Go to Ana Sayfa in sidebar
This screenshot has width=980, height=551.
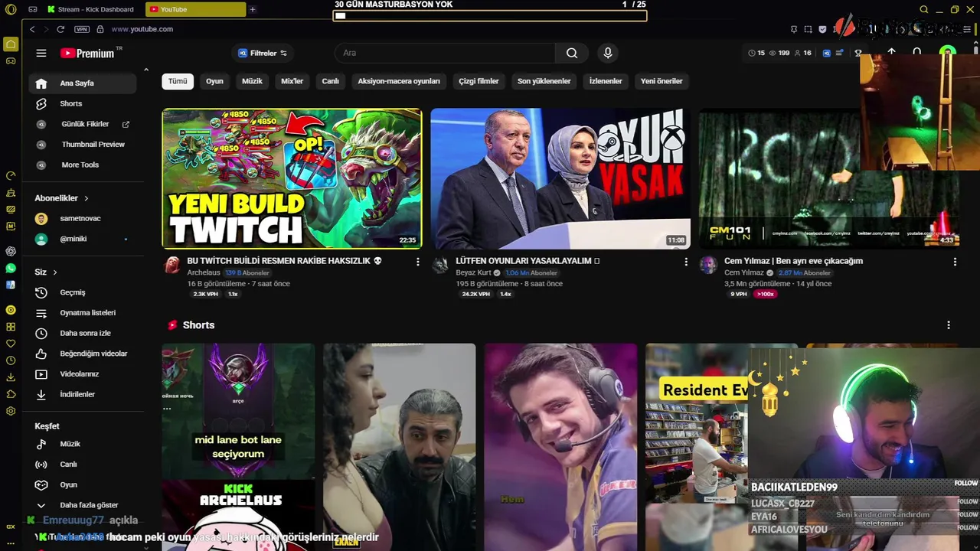coord(83,83)
